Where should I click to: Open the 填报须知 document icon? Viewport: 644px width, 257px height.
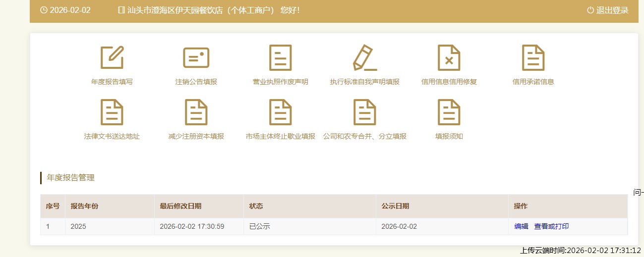pos(449,112)
